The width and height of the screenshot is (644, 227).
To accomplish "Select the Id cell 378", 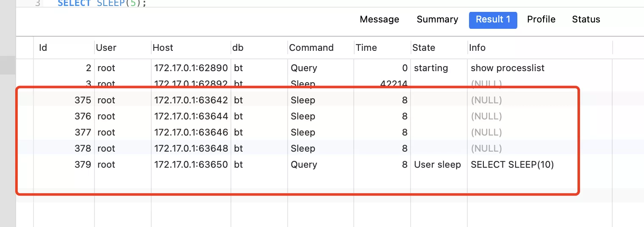I will 83,149.
